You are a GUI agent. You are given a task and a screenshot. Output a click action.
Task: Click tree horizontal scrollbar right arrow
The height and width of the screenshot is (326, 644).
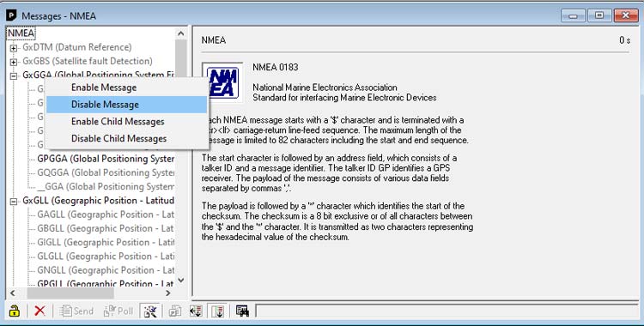click(x=168, y=293)
